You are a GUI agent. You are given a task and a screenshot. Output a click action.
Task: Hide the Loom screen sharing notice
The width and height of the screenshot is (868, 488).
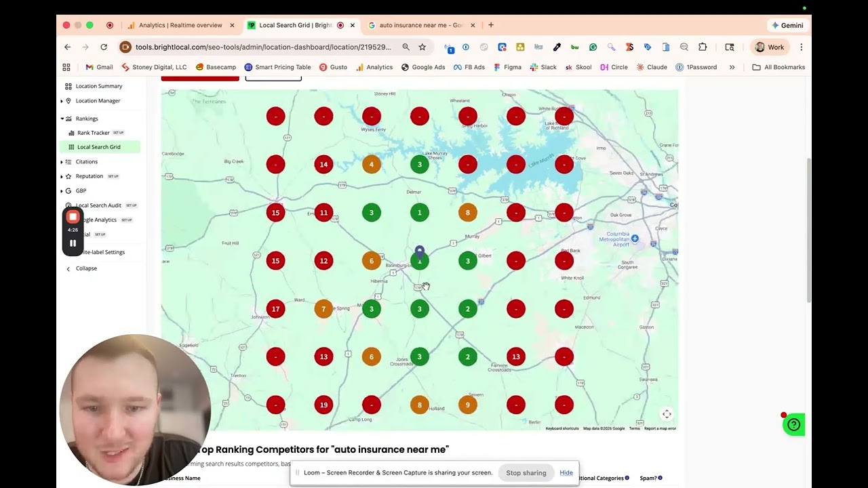(566, 473)
